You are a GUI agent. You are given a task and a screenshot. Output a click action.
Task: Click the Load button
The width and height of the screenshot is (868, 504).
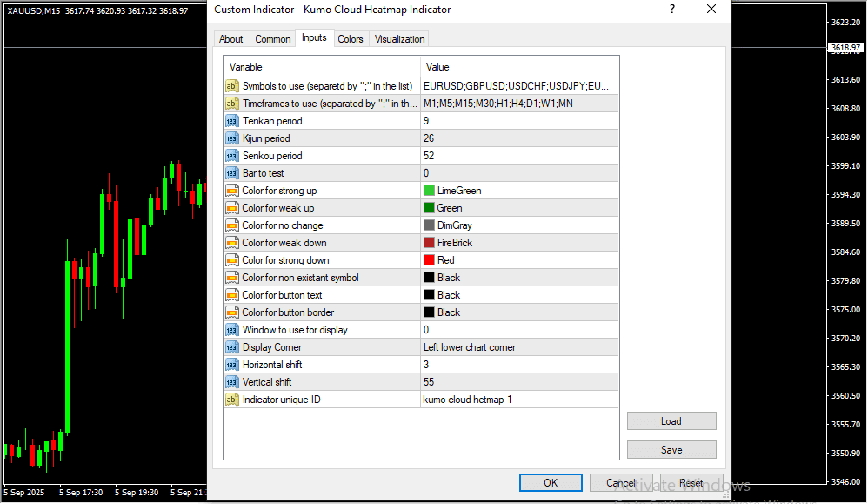(x=671, y=421)
